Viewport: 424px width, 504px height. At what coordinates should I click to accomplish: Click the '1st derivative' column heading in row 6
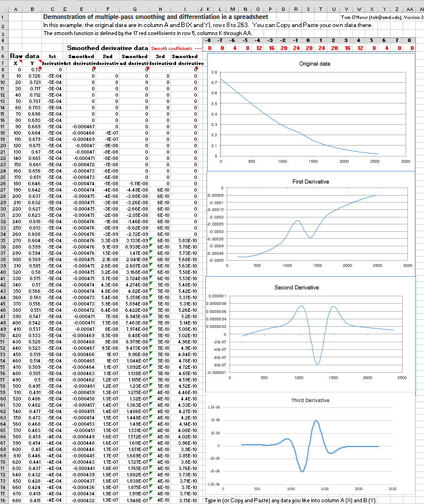coord(52,56)
